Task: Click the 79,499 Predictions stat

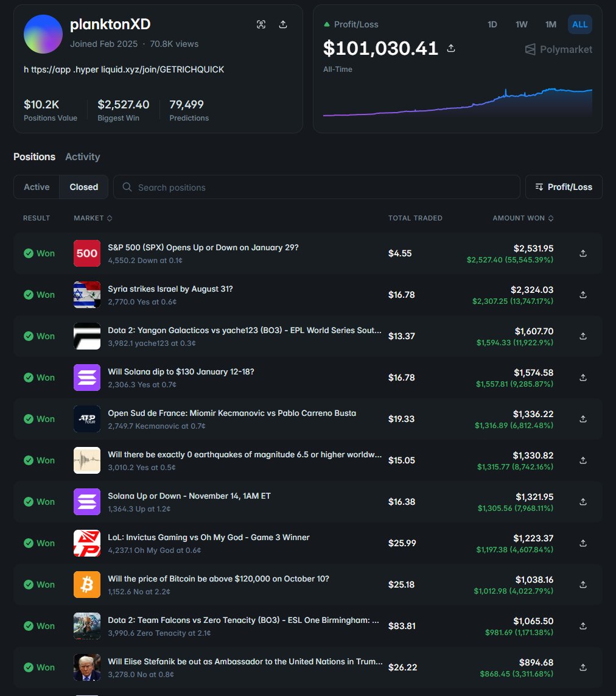Action: click(189, 110)
